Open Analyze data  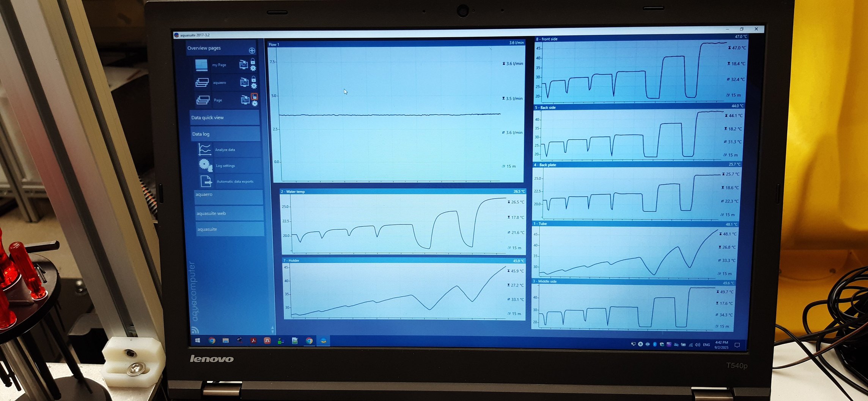tap(225, 150)
